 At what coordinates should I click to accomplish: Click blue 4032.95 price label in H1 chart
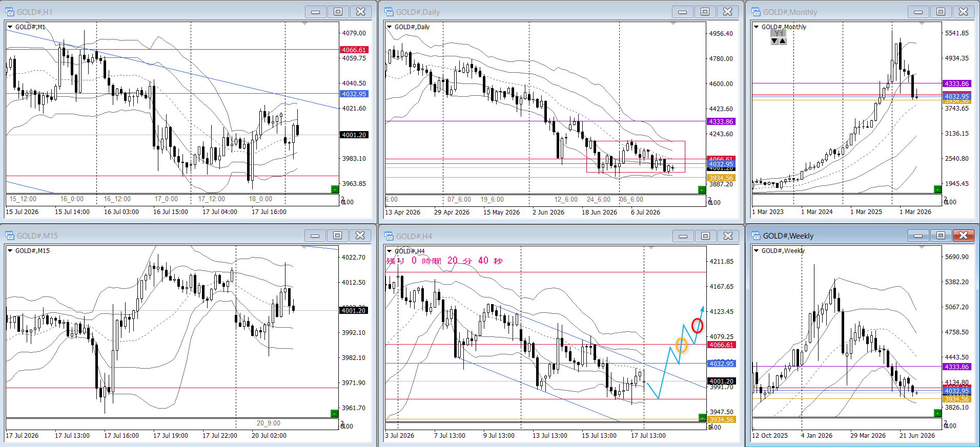point(354,94)
